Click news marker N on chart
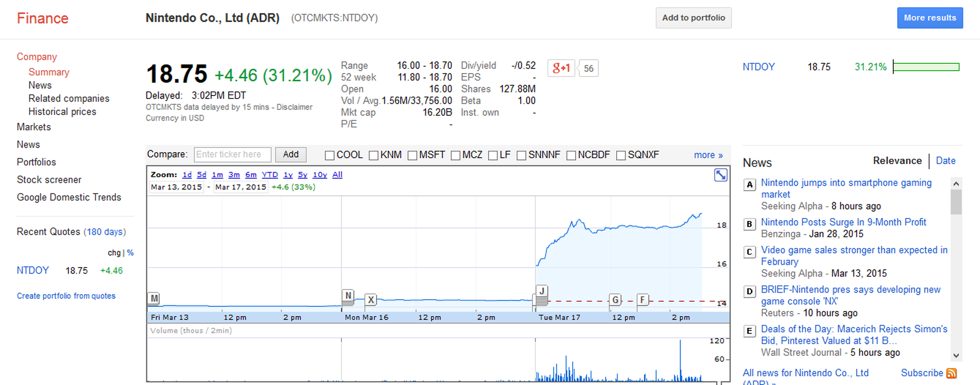The image size is (980, 385). 348,295
